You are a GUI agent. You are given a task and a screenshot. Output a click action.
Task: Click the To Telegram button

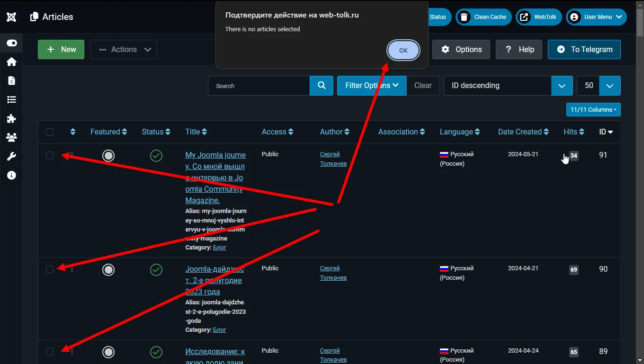(x=584, y=49)
